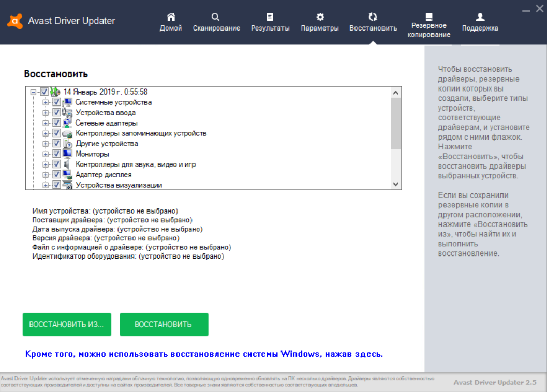Click the tree list scrollbar thumb
Viewport: 547px width, 392px height.
pos(395,124)
